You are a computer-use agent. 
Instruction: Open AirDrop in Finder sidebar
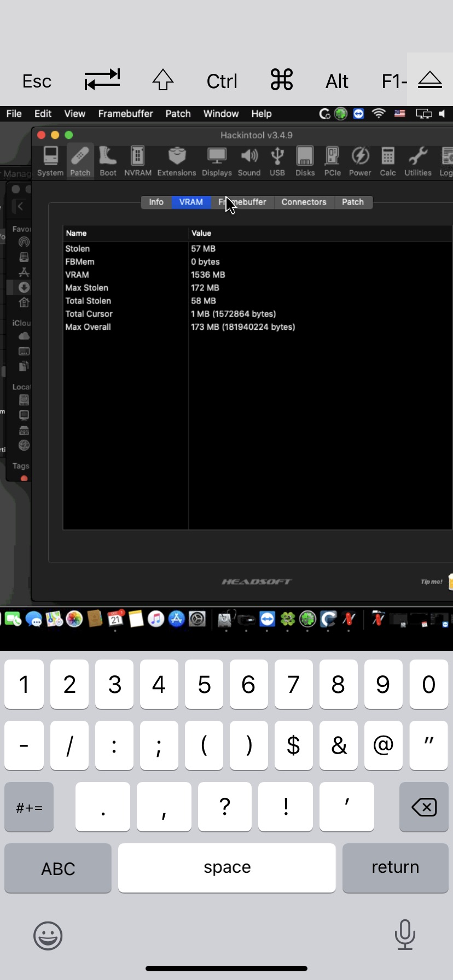click(24, 242)
